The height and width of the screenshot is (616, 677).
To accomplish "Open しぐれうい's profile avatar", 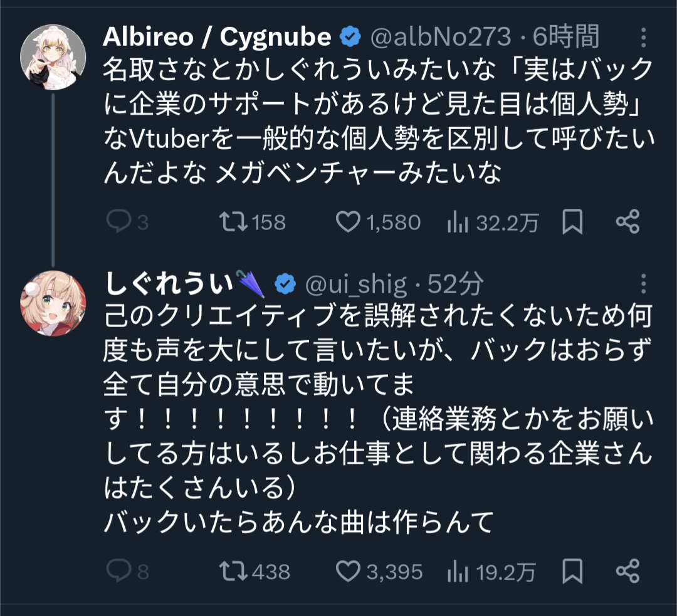I will (53, 305).
